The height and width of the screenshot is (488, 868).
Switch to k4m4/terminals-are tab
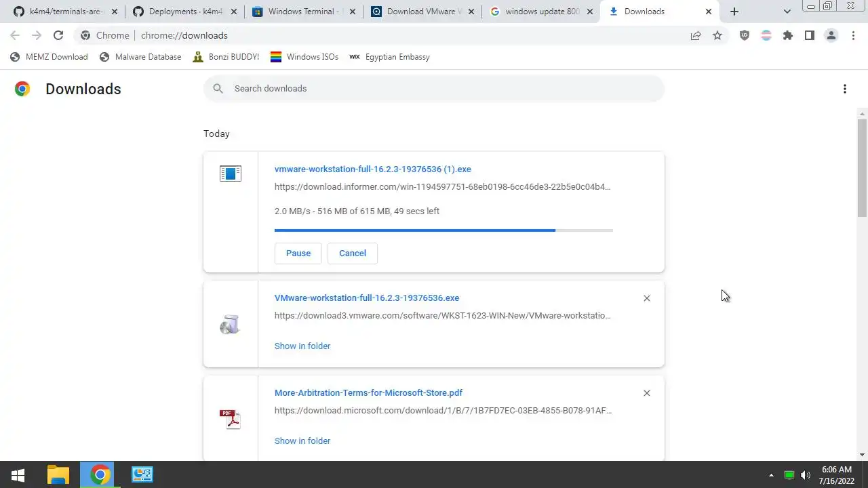tap(66, 12)
